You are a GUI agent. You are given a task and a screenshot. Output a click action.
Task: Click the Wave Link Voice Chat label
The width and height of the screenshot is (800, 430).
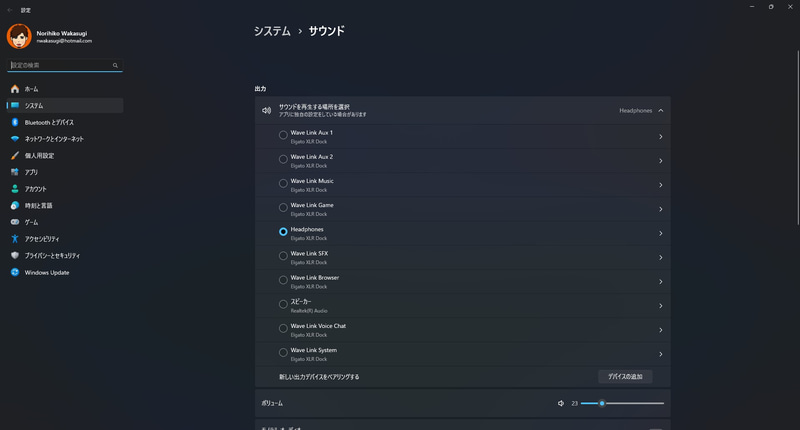point(318,326)
